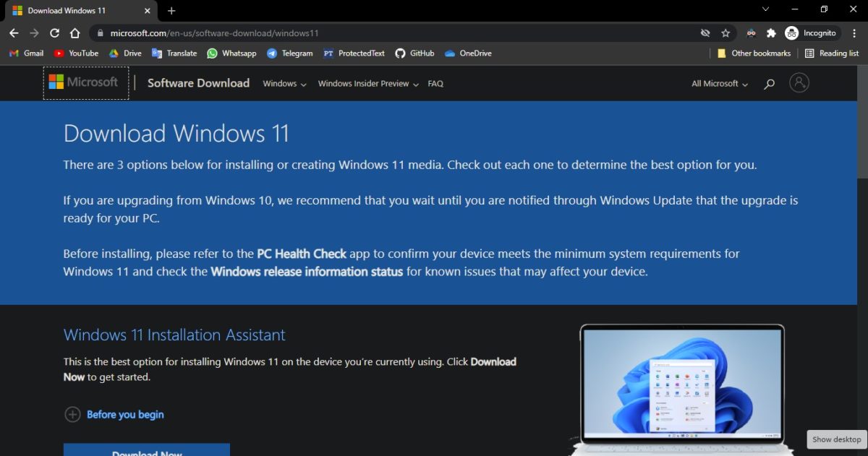This screenshot has width=868, height=456.
Task: Open the Chrome three-dot menu
Action: tap(854, 33)
